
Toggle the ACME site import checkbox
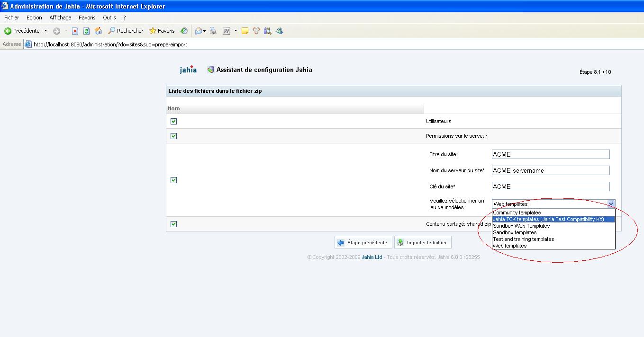(173, 180)
